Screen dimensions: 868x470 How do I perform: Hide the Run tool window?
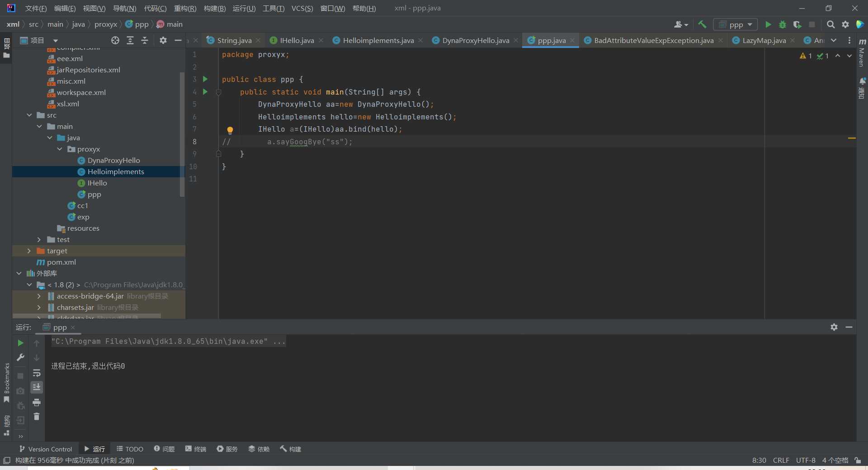(x=849, y=327)
